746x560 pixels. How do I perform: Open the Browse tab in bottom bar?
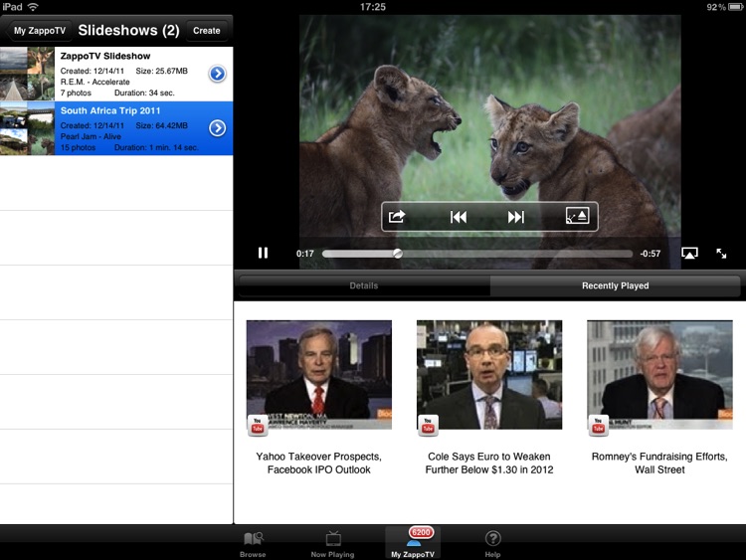click(253, 544)
